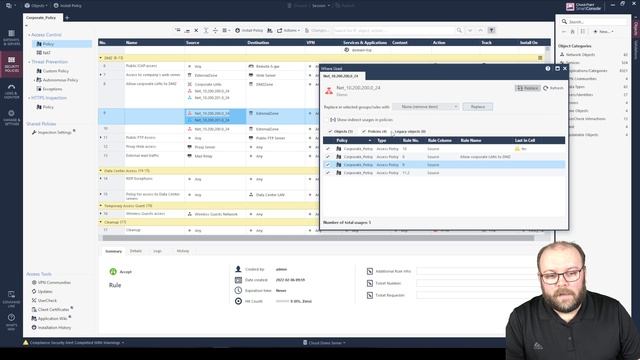640x360 pixels.
Task: Click the Additional Rule Info field
Action: [476, 271]
